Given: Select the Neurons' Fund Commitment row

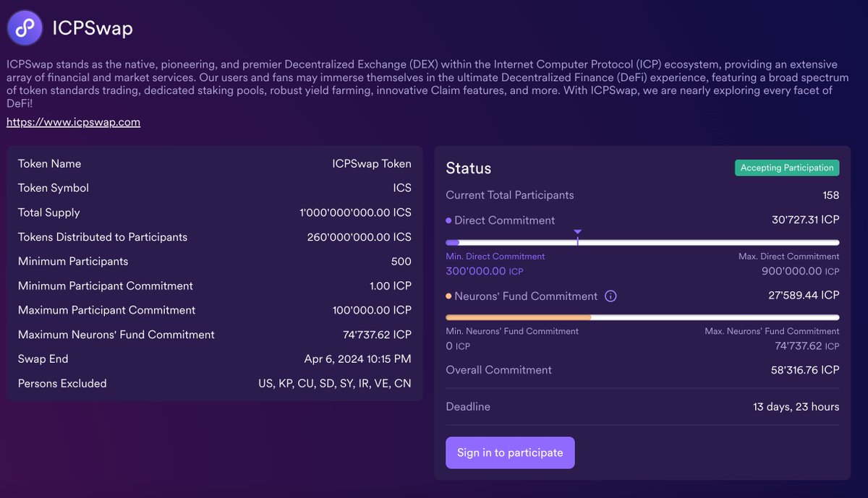Looking at the screenshot, I should click(x=642, y=295).
